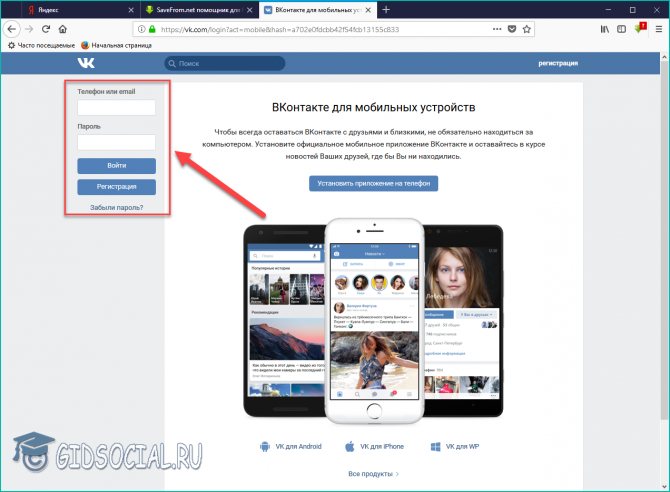Screen dimensions: 670x492
Task: Click the scrollbar down arrow
Action: (664, 486)
